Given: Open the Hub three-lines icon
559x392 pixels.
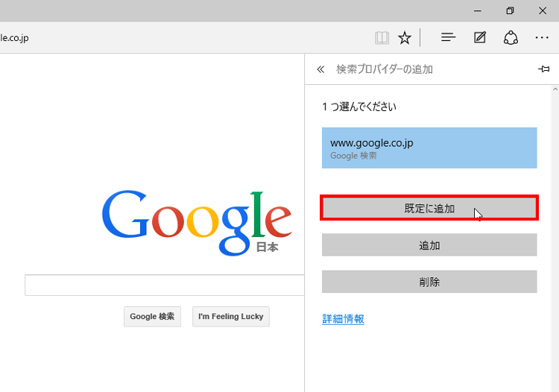Looking at the screenshot, I should (448, 37).
